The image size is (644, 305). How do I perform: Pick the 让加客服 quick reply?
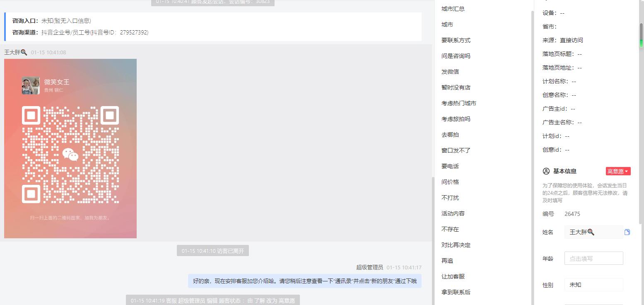click(453, 276)
